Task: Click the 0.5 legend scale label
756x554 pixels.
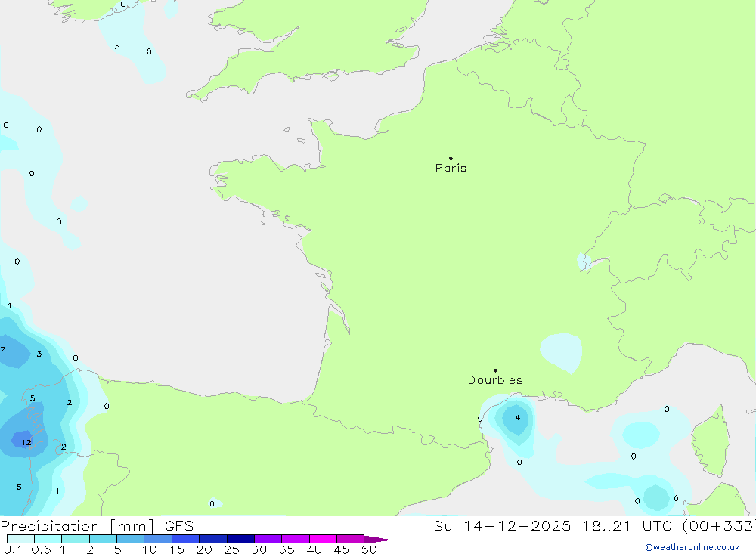Action: tap(41, 549)
